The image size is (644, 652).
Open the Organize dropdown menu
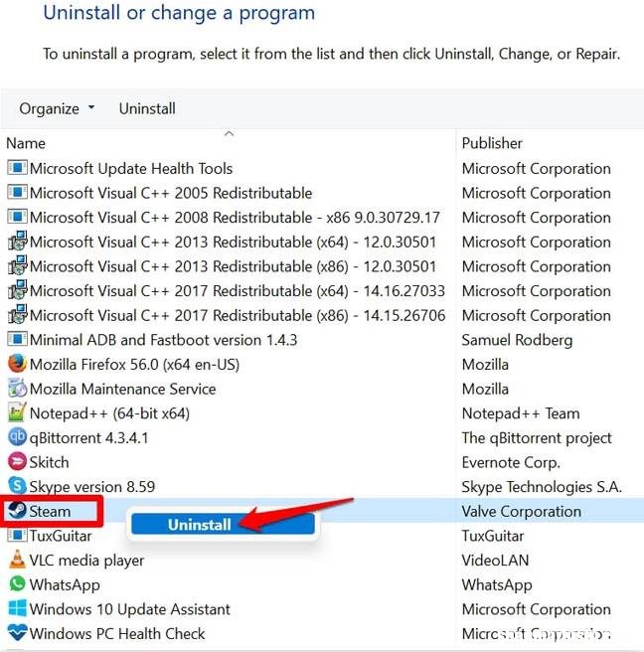pos(57,108)
